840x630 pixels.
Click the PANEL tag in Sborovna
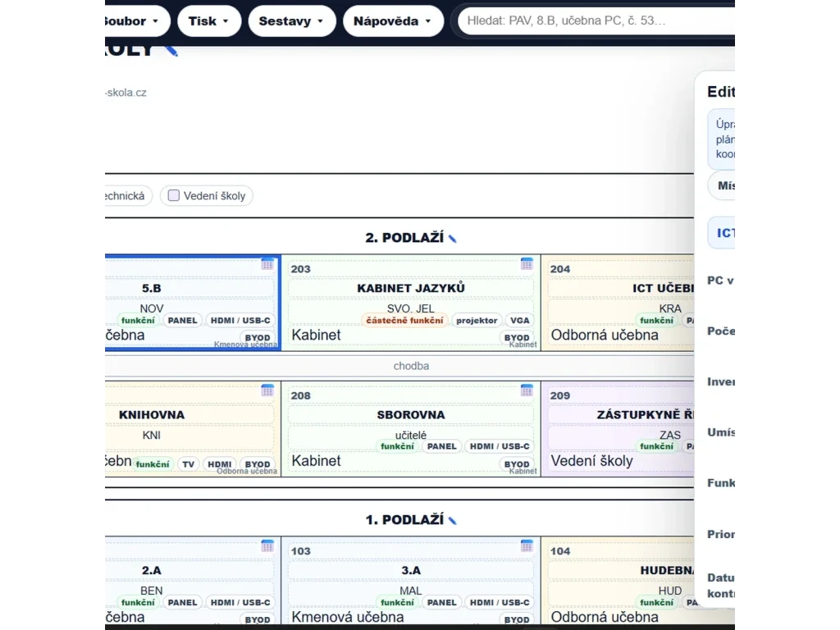[x=441, y=446]
